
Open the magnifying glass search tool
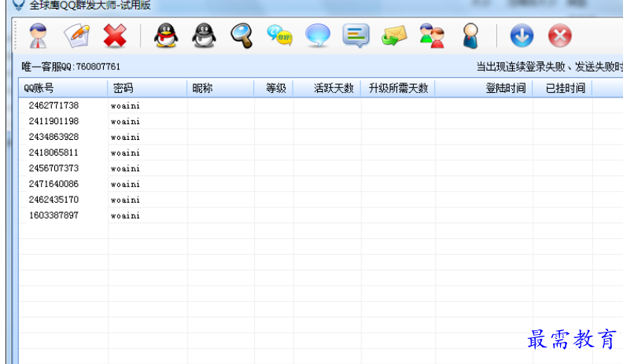[242, 35]
